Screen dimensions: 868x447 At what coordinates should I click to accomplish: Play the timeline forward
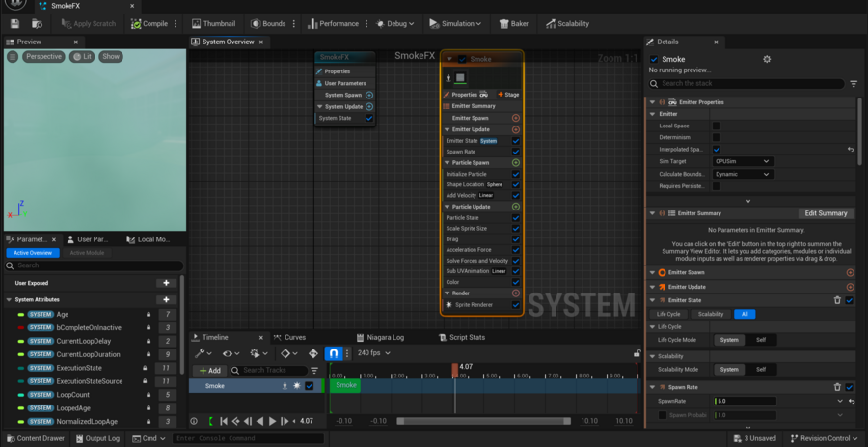tap(272, 422)
